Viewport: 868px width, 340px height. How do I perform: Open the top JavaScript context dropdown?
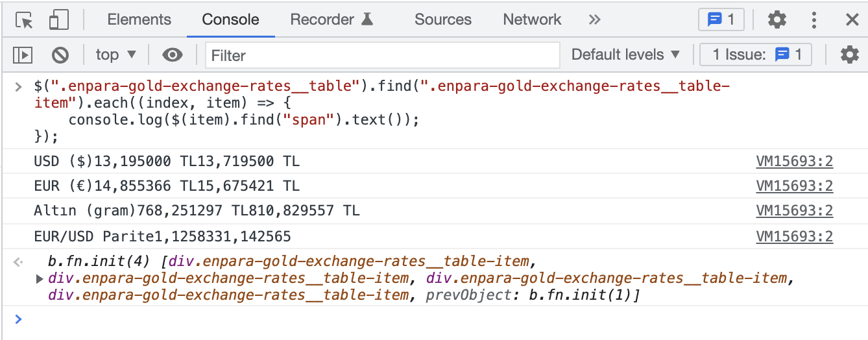click(116, 55)
